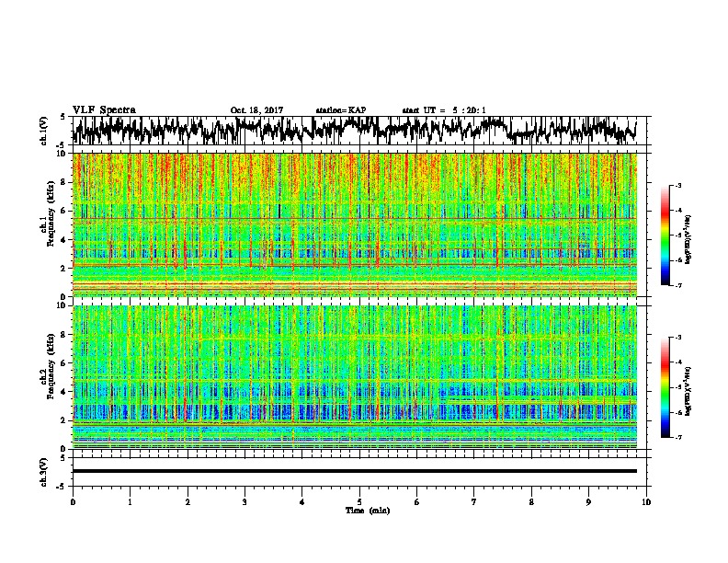Click the time axis tick label "8"
This screenshot has height=563, width=728.
coord(531,502)
